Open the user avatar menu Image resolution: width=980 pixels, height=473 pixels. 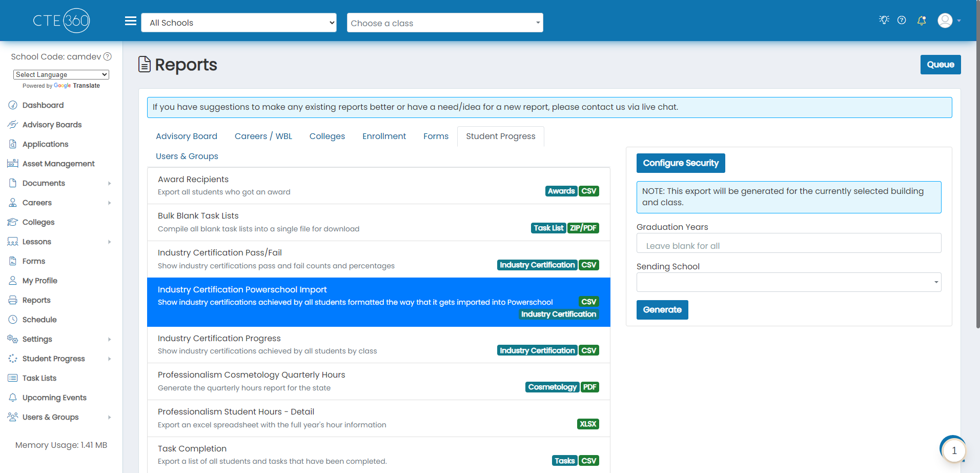pos(949,21)
